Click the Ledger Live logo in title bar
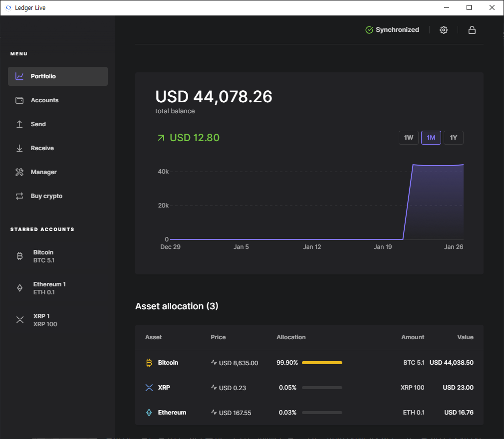The width and height of the screenshot is (504, 439). tap(8, 7)
